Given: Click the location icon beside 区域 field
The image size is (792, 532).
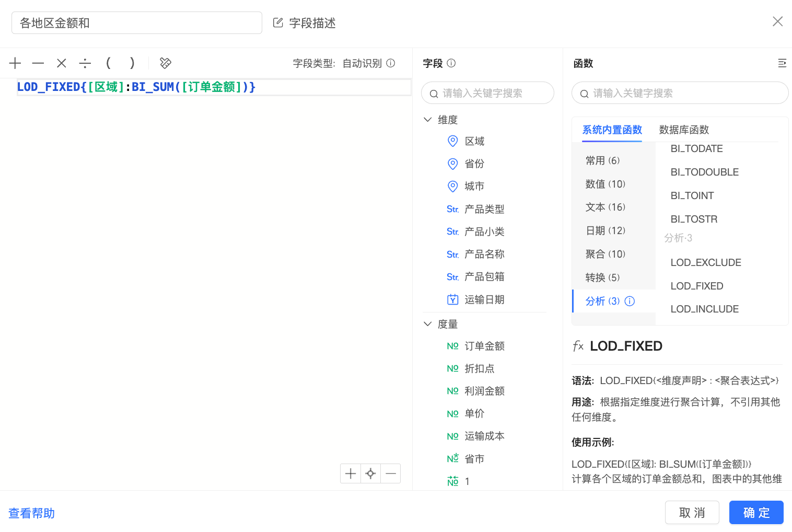Looking at the screenshot, I should point(453,141).
